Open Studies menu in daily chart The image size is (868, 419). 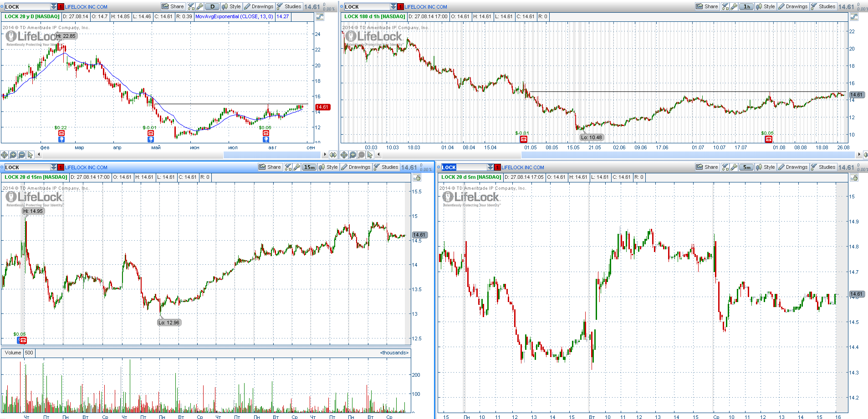[x=289, y=6]
